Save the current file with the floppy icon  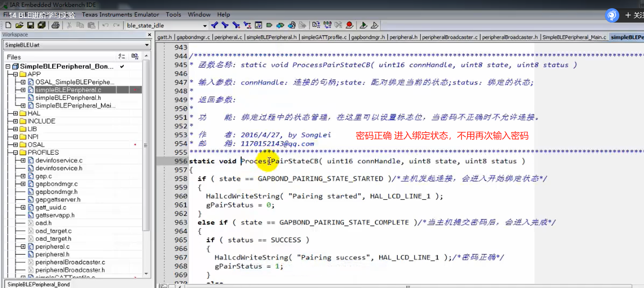30,25
